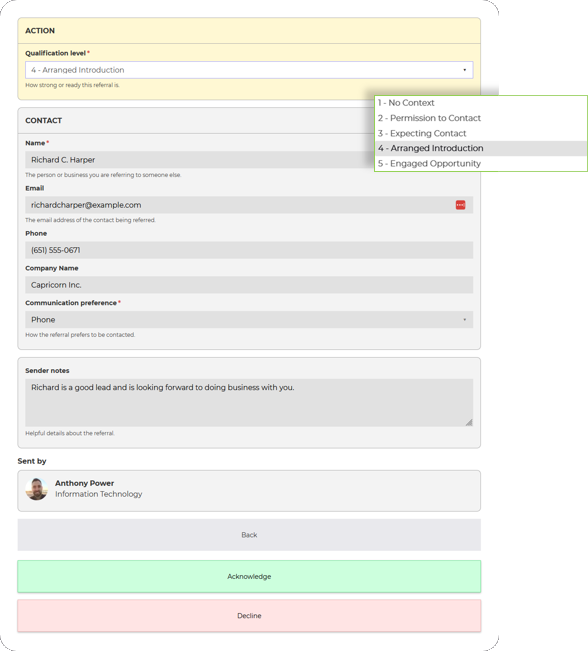588x651 pixels.
Task: Click into the Sender notes text area
Action: [x=249, y=403]
